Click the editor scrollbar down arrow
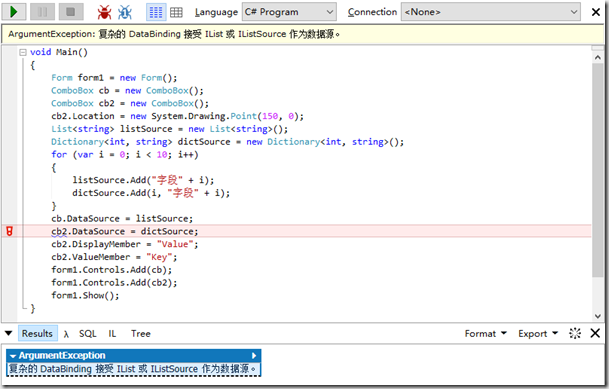This screenshot has height=389, width=609. pos(597,316)
